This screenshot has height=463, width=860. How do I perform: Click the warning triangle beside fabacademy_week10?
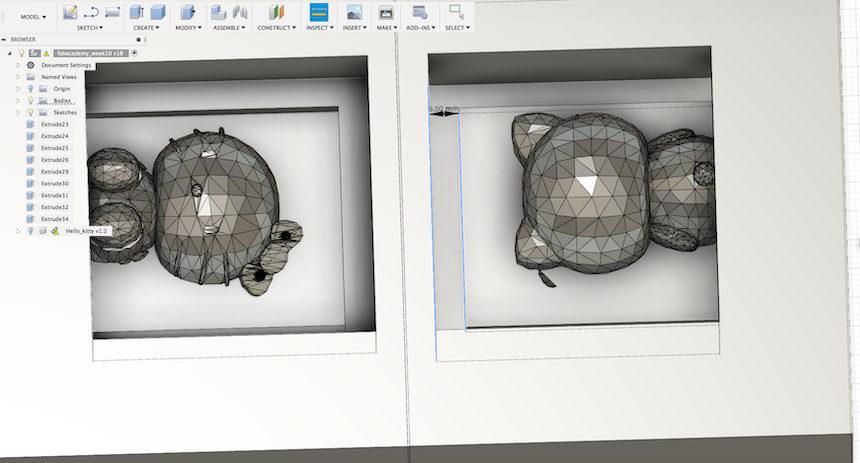coord(47,54)
